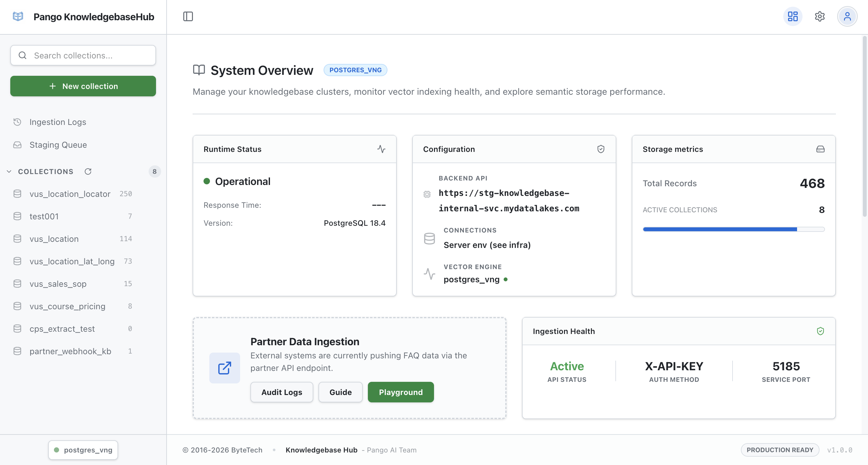This screenshot has width=868, height=465.
Task: Open the user profile avatar
Action: coord(847,16)
